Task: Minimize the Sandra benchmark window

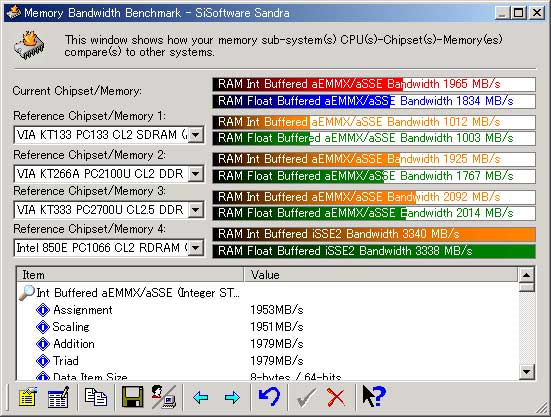Action: (503, 13)
